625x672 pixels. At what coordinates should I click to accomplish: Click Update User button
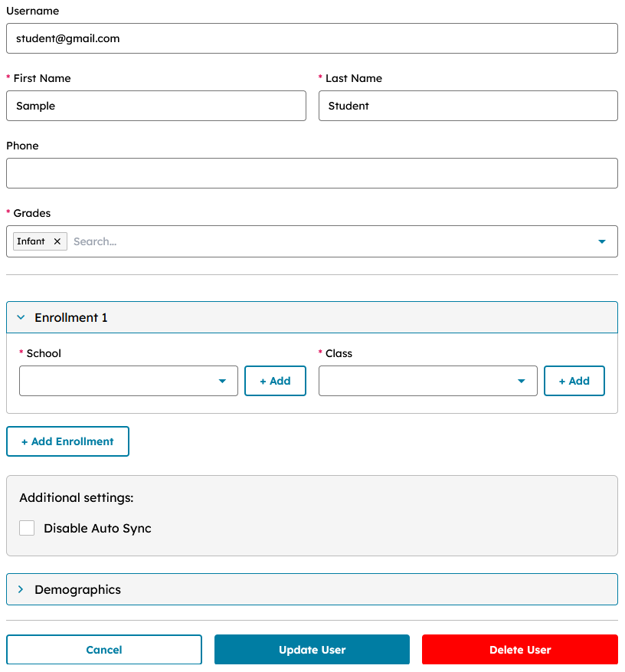312,650
